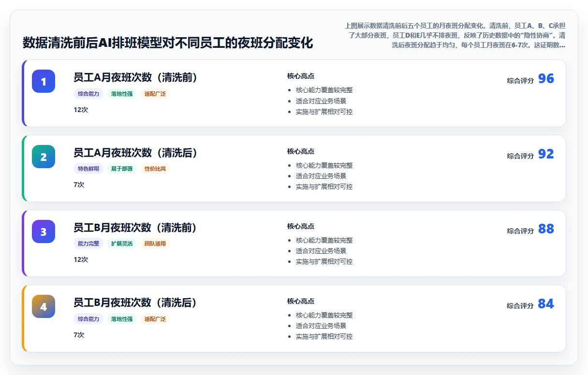Click the 扩展灵活 tag

pyautogui.click(x=122, y=244)
